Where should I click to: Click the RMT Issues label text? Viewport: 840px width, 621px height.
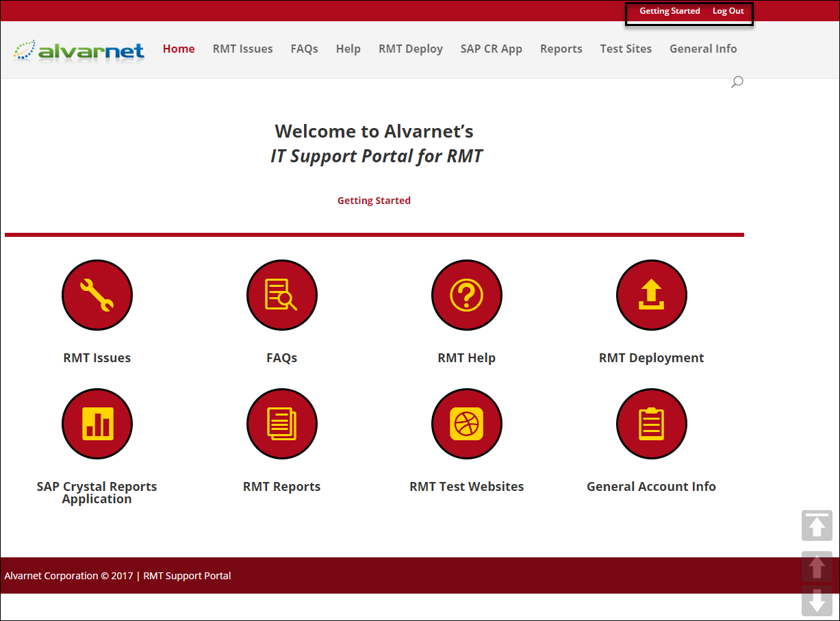[x=97, y=357]
